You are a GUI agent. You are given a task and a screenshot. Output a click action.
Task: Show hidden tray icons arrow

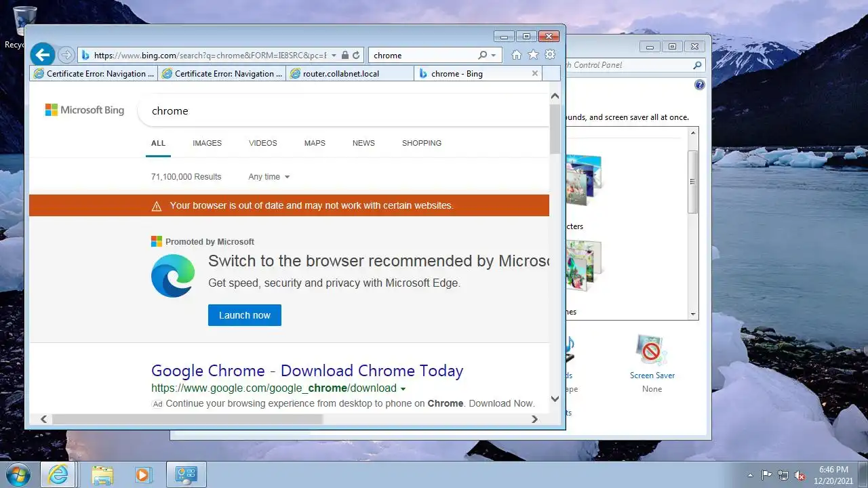tap(750, 475)
